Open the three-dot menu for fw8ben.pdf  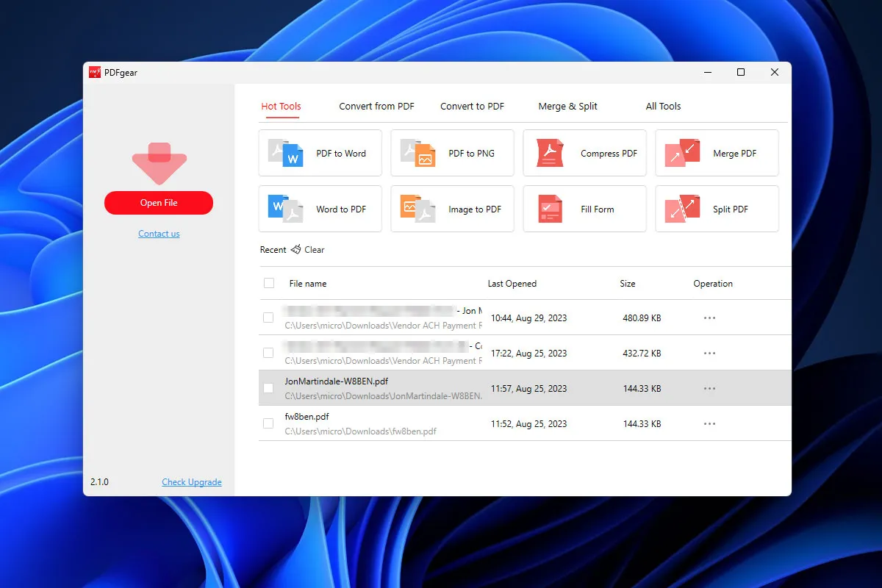coord(709,424)
